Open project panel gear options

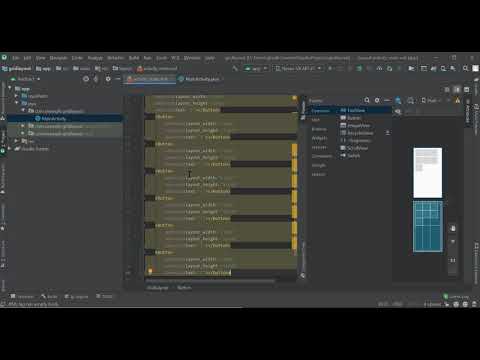click(x=108, y=79)
